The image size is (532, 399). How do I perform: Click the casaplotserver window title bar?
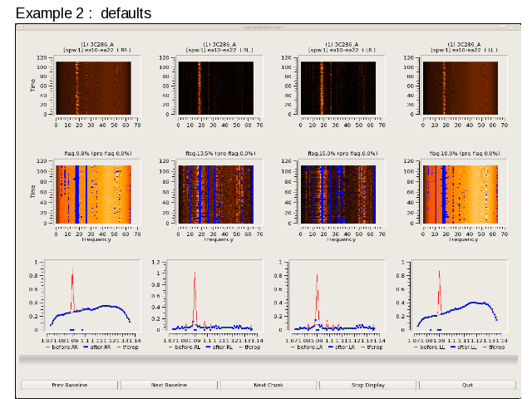264,27
